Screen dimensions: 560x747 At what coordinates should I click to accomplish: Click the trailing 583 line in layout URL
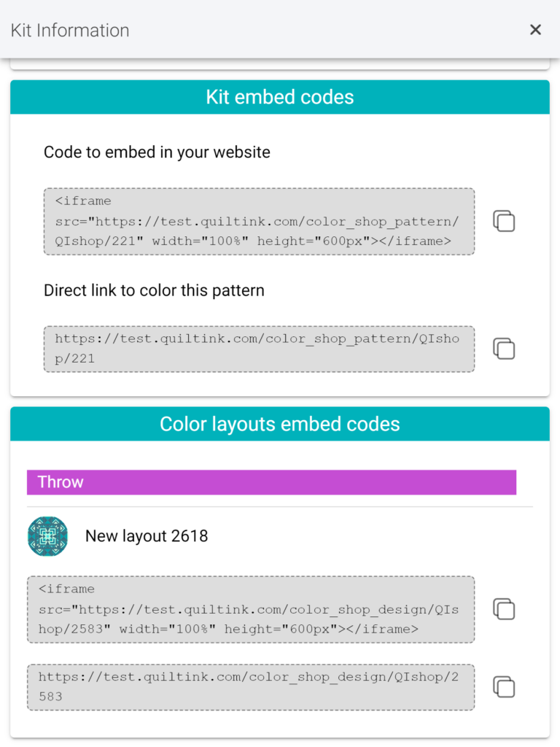point(50,697)
